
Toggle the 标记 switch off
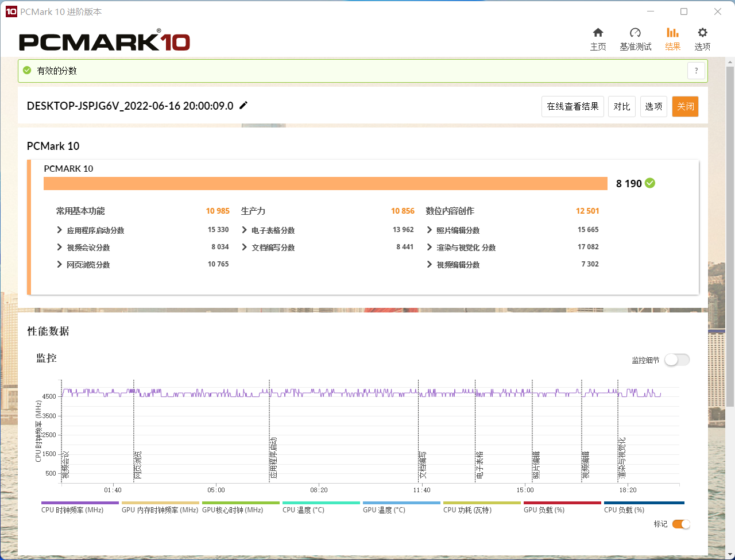click(x=681, y=524)
